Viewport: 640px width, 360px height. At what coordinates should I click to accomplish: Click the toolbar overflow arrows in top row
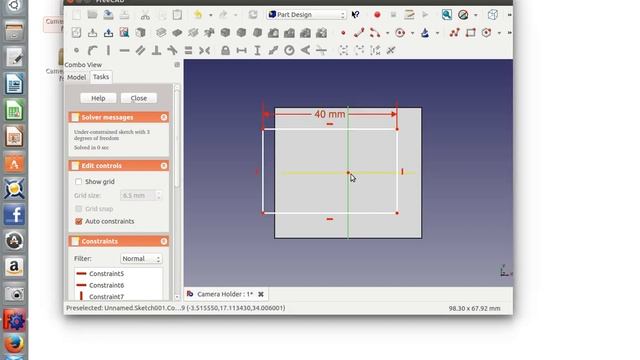pos(509,15)
